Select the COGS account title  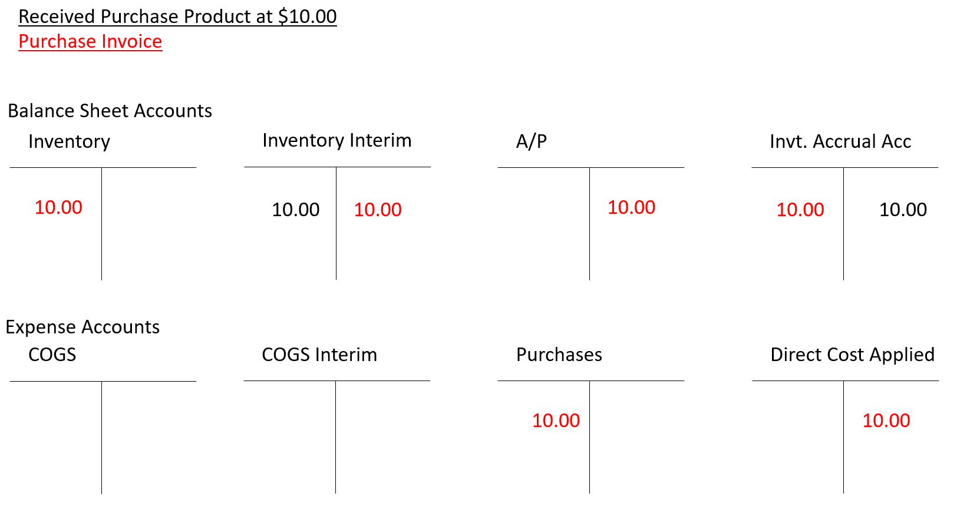pyautogui.click(x=52, y=355)
